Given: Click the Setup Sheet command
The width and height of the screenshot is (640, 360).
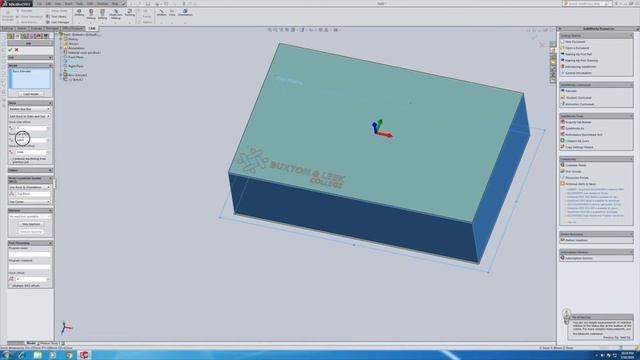Looking at the screenshot, I should click(x=57, y=11).
